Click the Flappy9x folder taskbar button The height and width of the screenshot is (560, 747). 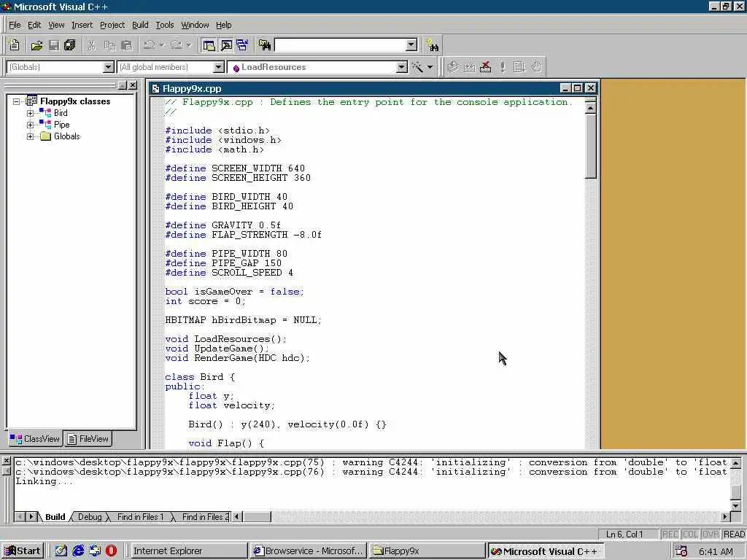coord(427,551)
